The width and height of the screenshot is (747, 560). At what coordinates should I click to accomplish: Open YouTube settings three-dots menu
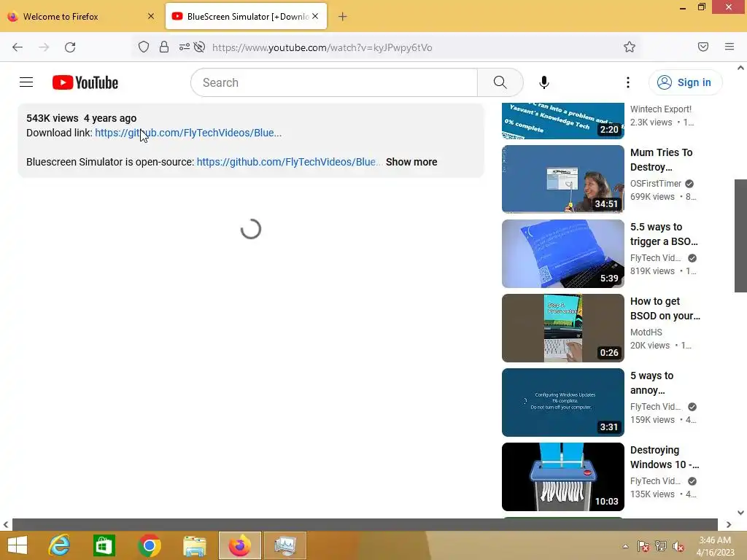628,82
